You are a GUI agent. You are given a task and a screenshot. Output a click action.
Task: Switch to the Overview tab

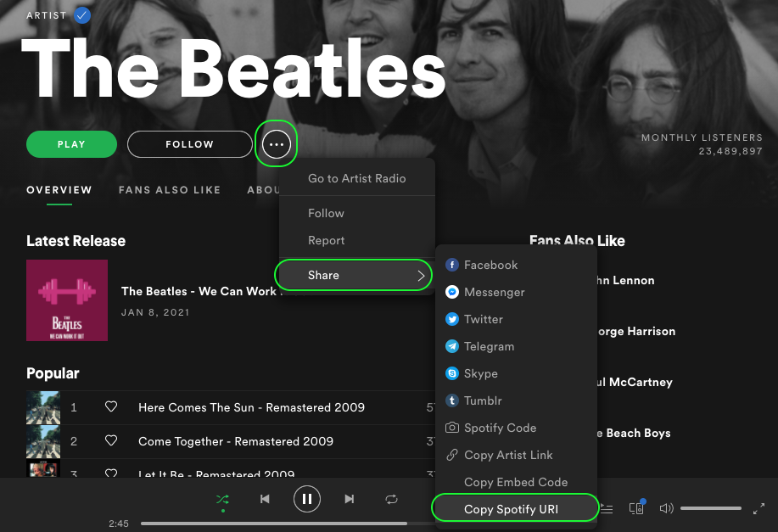(59, 190)
